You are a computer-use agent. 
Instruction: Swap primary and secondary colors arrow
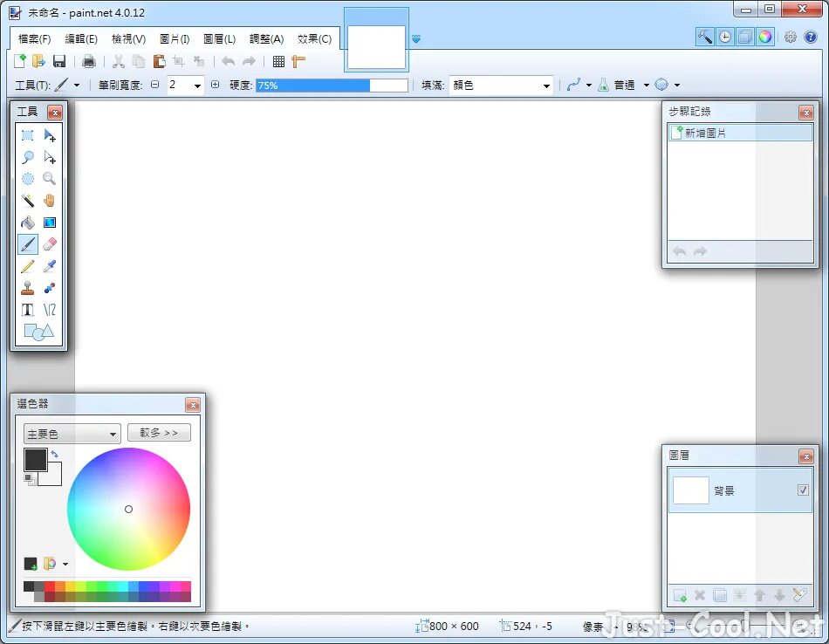(54, 454)
